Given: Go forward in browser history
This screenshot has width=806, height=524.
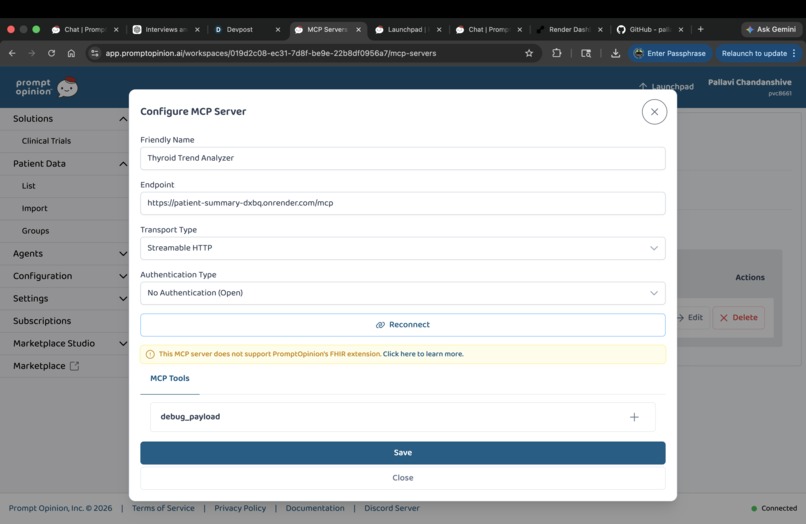Looking at the screenshot, I should (32, 53).
